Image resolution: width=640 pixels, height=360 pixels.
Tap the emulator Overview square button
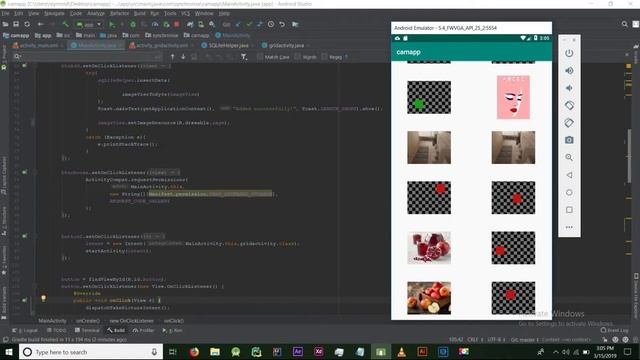coord(569,210)
